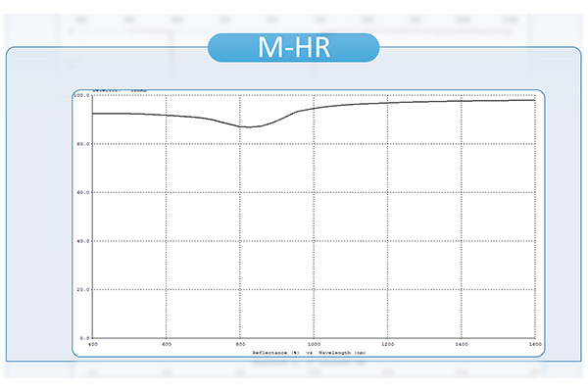This screenshot has height=392, width=588.
Task: Select the 0.0 y-axis label
Action: tap(84, 338)
